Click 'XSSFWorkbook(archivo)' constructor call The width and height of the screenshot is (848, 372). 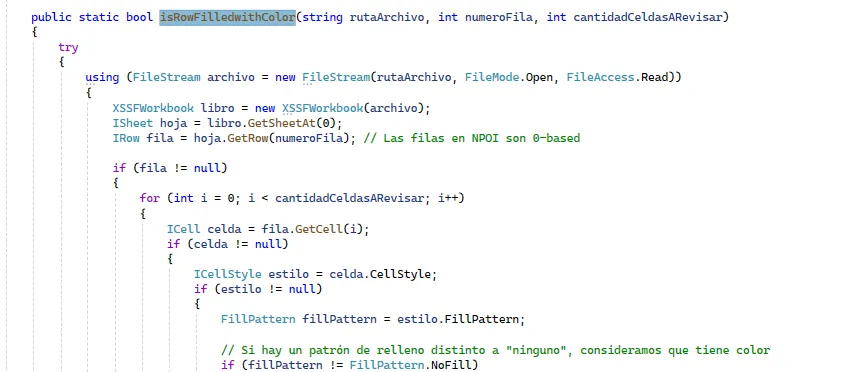(354, 108)
